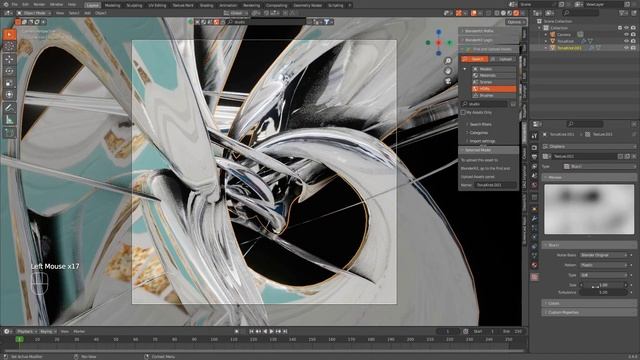Expand the Colors panel

coord(590,303)
